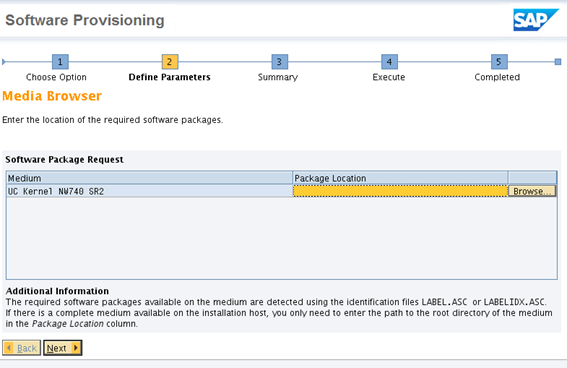Return to previous step with Back
This screenshot has height=368, width=567.
click(21, 348)
